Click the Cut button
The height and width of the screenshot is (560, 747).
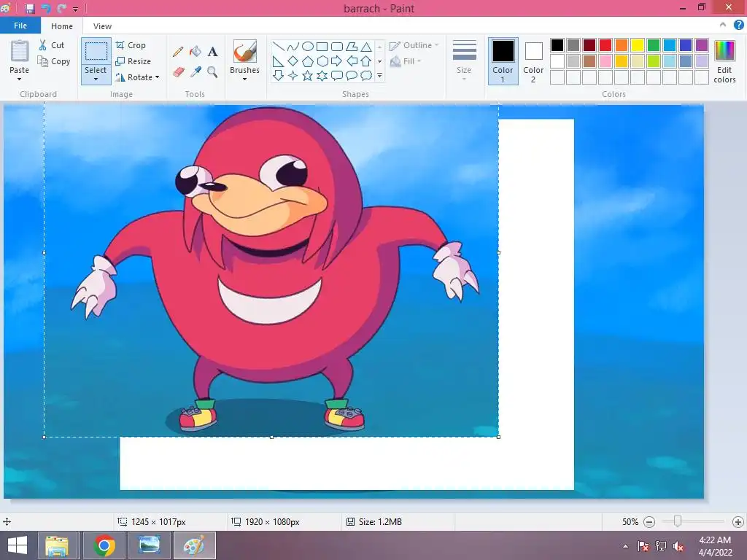click(x=52, y=45)
